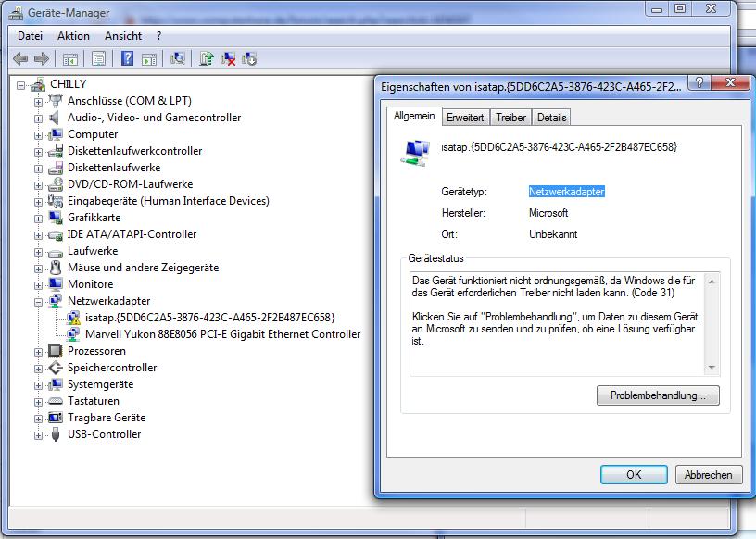
Task: Open the ? help menu
Action: (159, 36)
